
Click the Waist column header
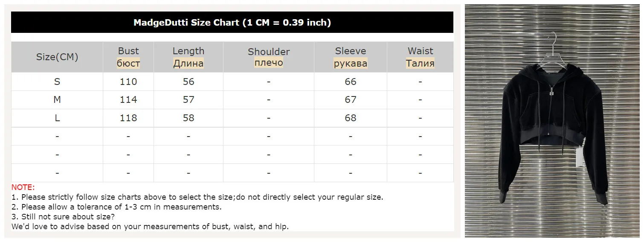tap(420, 57)
